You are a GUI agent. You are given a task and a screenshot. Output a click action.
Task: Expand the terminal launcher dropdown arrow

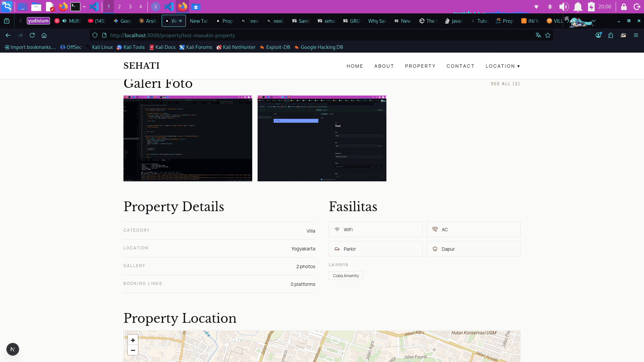coord(84,6)
